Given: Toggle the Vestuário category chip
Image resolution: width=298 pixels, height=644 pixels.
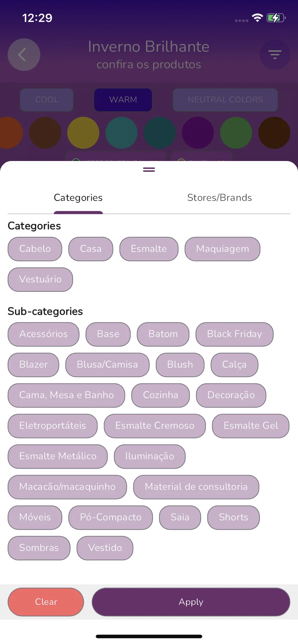Looking at the screenshot, I should pos(40,280).
